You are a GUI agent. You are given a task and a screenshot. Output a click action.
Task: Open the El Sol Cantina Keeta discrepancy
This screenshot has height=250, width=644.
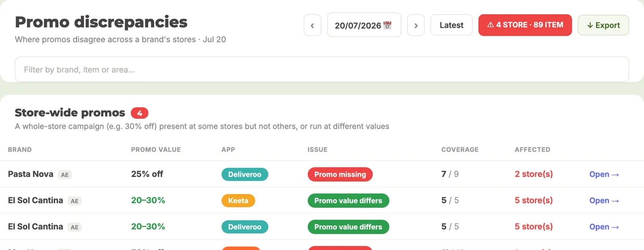(x=604, y=200)
